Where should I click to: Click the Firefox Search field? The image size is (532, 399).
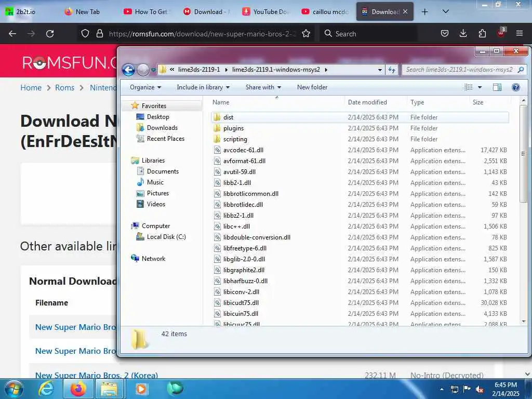click(369, 34)
